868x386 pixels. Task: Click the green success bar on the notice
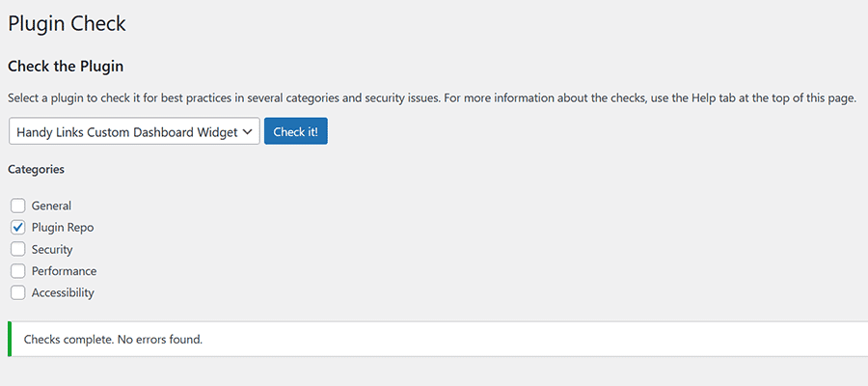click(10, 339)
